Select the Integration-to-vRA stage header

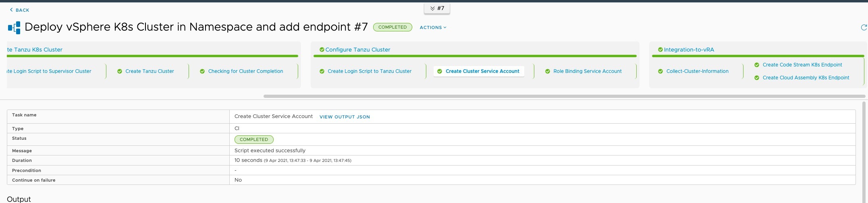[x=689, y=50]
